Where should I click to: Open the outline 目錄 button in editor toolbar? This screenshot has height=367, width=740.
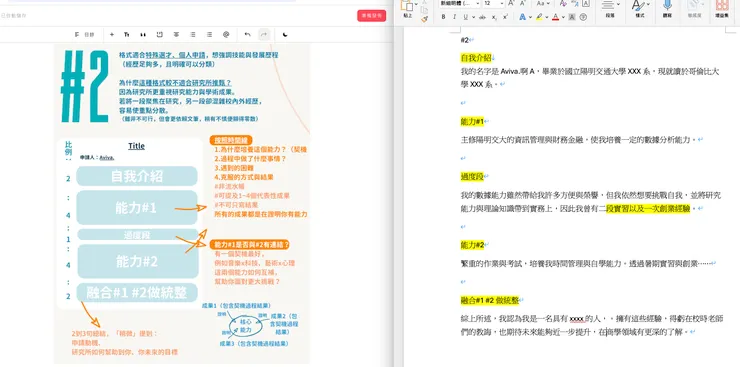click(85, 34)
